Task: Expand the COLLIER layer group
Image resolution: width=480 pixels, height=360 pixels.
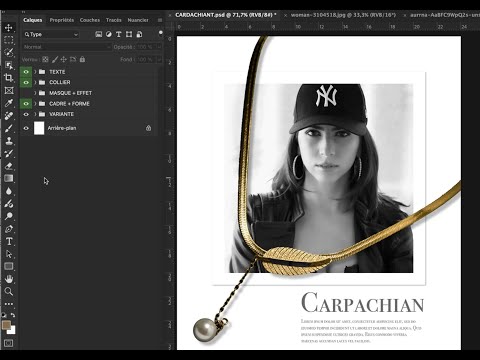Action: [x=35, y=82]
